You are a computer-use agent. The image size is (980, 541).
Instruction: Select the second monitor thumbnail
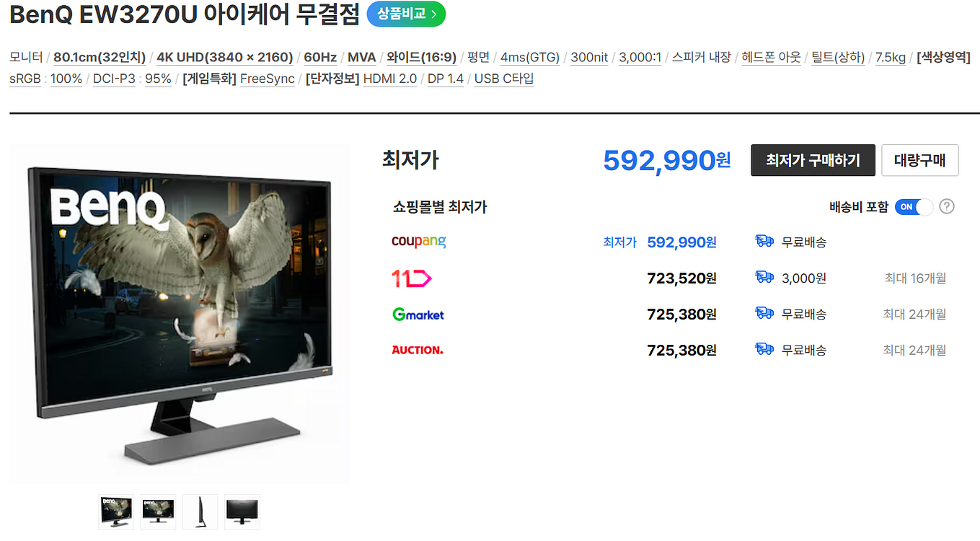coord(158,512)
